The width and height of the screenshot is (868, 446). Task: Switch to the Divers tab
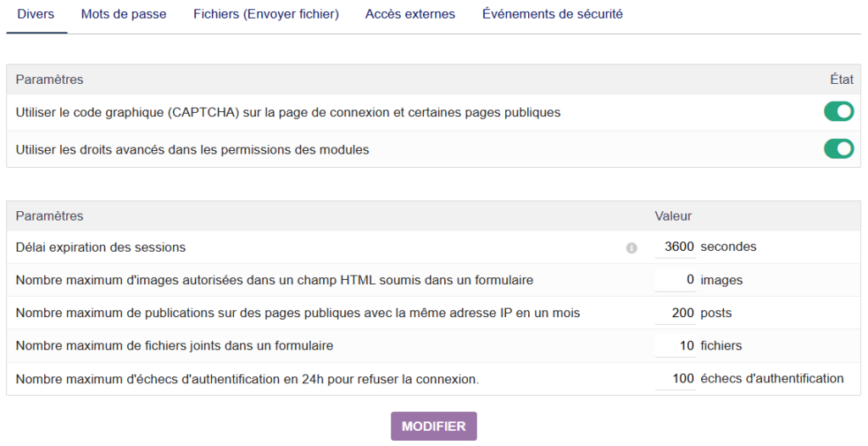pos(36,14)
